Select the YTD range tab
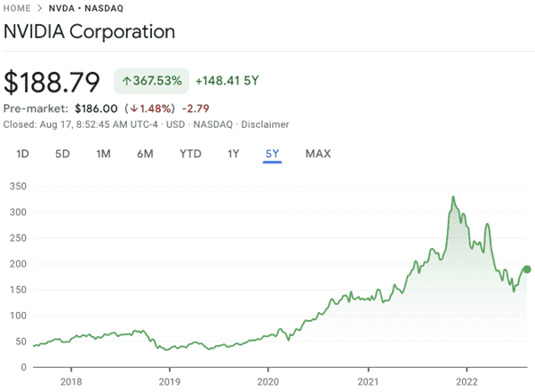Viewport: 535px width, 392px height. coord(190,154)
